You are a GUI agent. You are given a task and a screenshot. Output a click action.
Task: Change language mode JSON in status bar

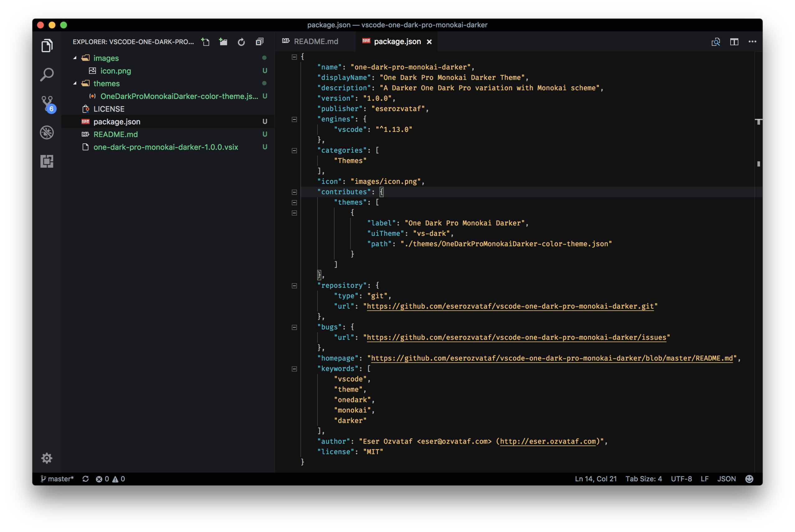(727, 479)
